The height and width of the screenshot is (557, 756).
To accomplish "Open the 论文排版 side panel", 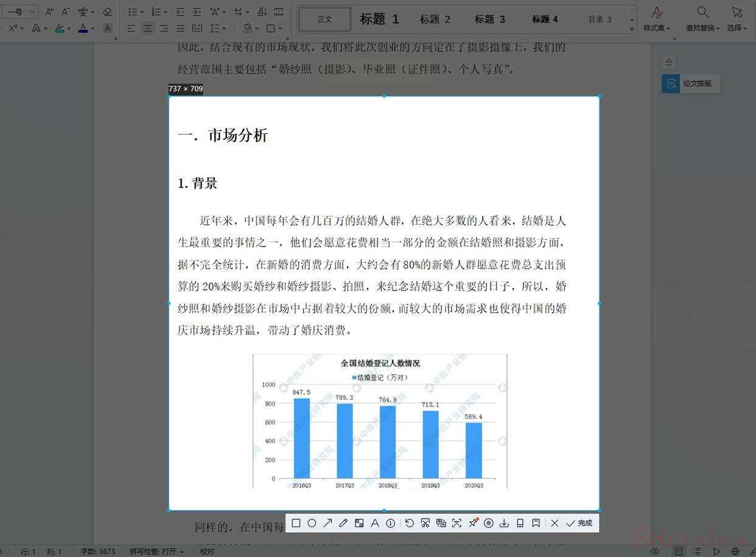I will 691,83.
